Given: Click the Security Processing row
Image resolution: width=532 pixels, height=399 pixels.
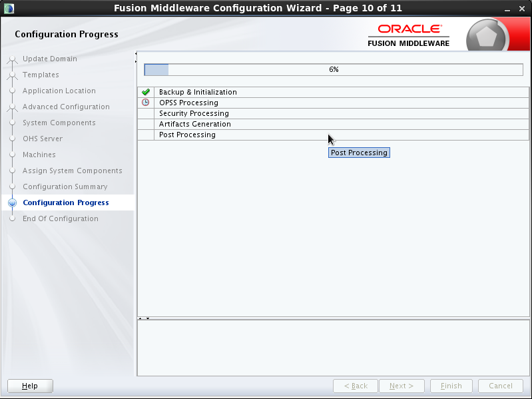Looking at the screenshot, I should (333, 113).
